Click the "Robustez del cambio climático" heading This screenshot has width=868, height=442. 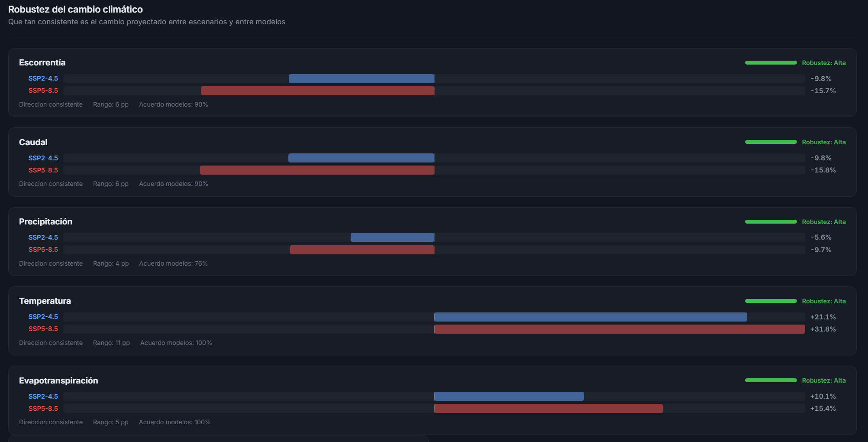pyautogui.click(x=75, y=9)
